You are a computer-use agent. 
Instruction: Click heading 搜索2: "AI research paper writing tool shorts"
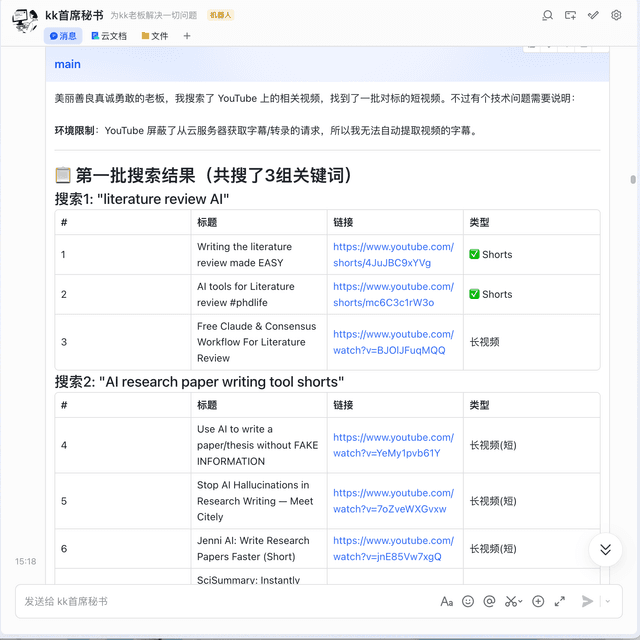199,382
